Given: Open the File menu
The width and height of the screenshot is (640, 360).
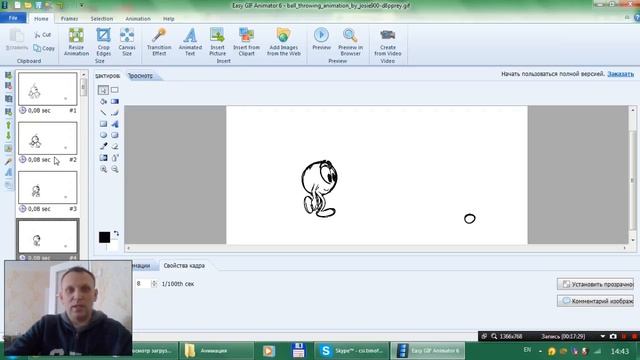Looking at the screenshot, I should pyautogui.click(x=13, y=18).
